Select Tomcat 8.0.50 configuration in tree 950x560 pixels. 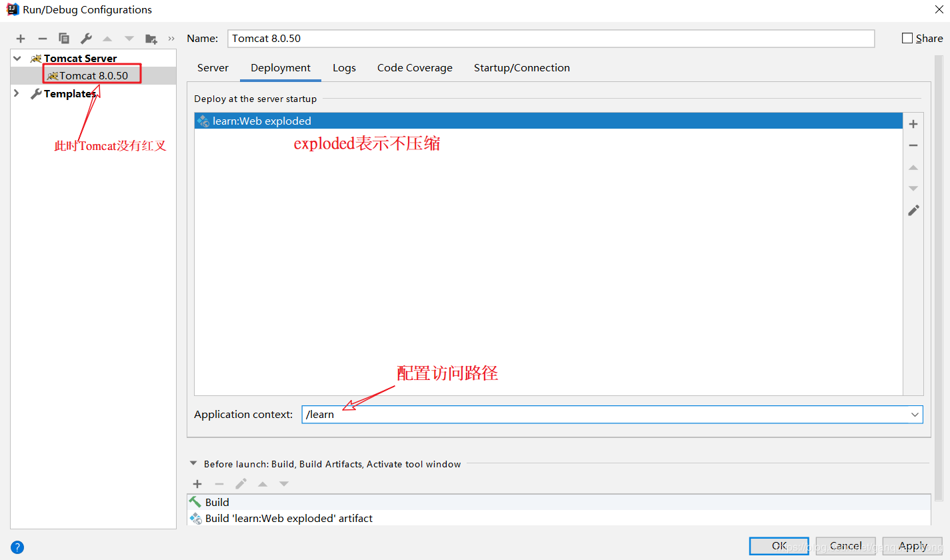click(93, 76)
